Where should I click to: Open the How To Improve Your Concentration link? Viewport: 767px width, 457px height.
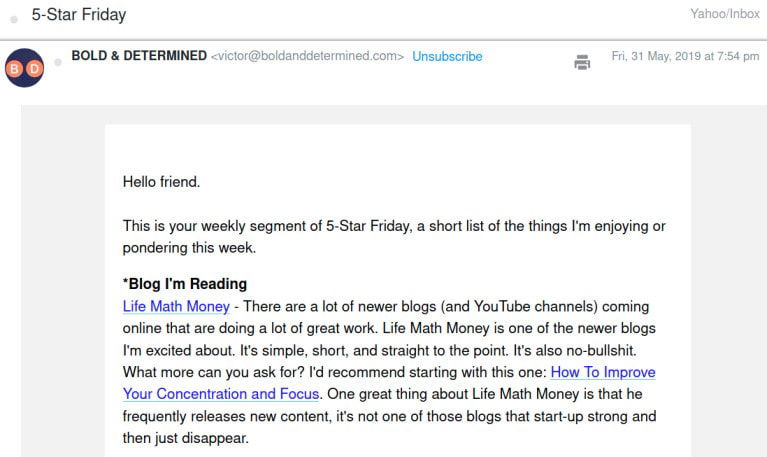[603, 372]
